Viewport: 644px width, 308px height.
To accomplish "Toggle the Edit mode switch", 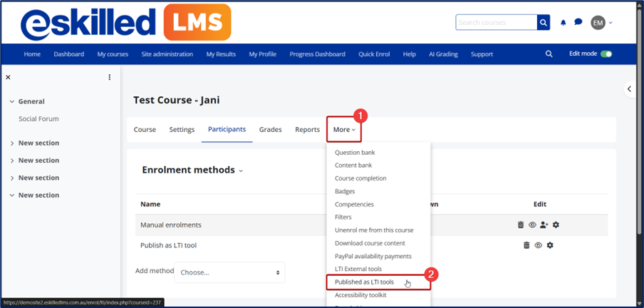I will (x=606, y=54).
